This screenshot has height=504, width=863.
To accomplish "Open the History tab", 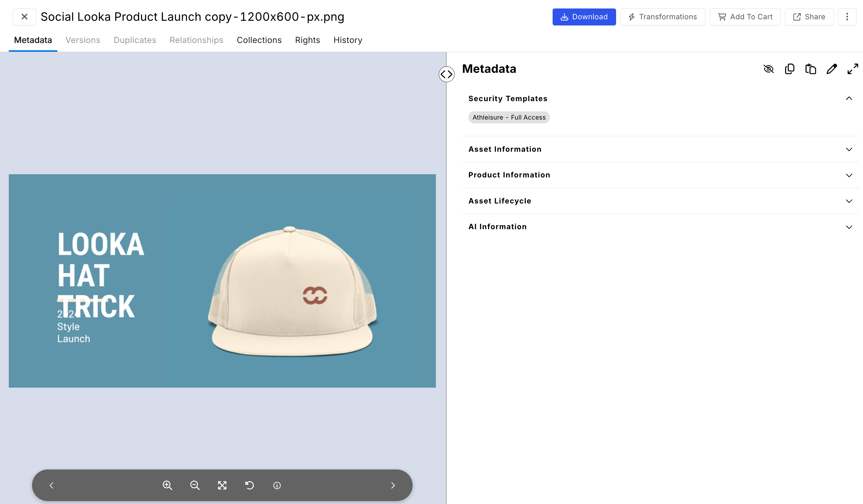I will [348, 40].
